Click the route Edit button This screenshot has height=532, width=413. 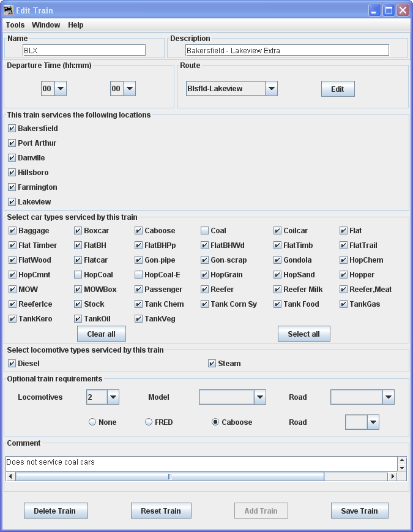[x=338, y=89]
